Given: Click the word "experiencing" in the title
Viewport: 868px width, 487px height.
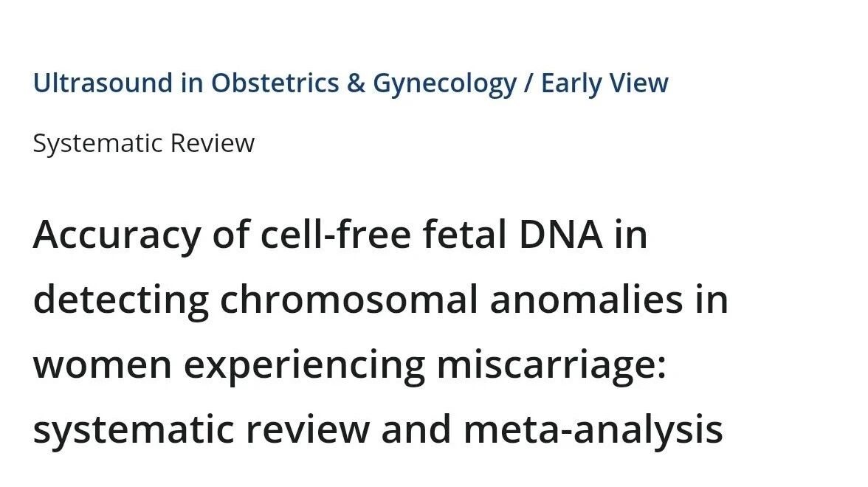Looking at the screenshot, I should 304,365.
